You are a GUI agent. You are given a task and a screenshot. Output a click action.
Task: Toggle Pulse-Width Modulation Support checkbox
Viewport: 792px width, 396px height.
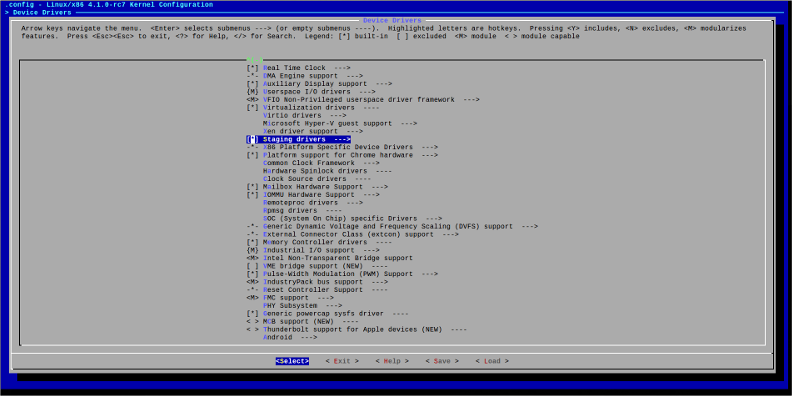point(253,274)
